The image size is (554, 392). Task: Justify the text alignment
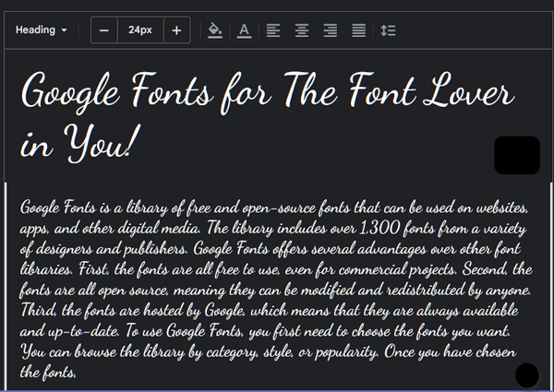pos(358,30)
